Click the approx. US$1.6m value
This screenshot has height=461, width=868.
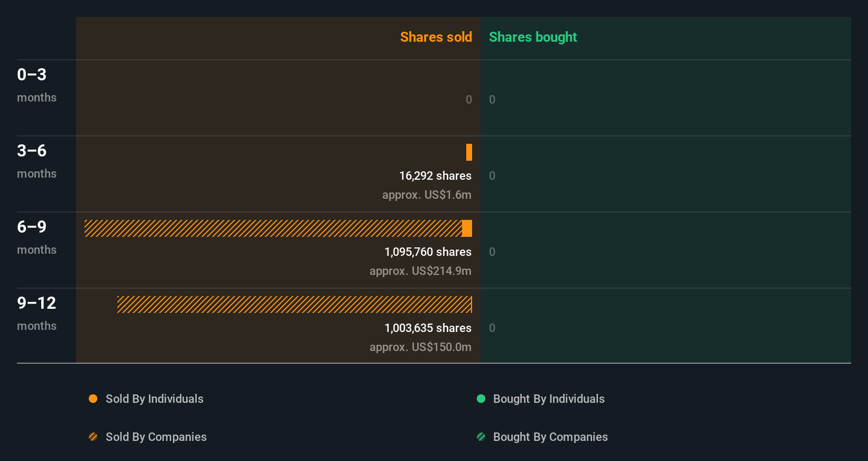(427, 195)
